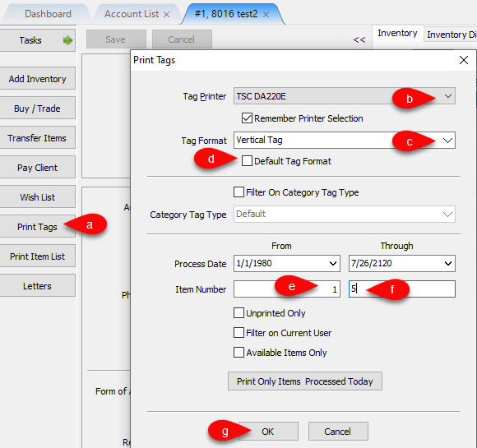Click the green arrow on Tasks button

(67, 40)
